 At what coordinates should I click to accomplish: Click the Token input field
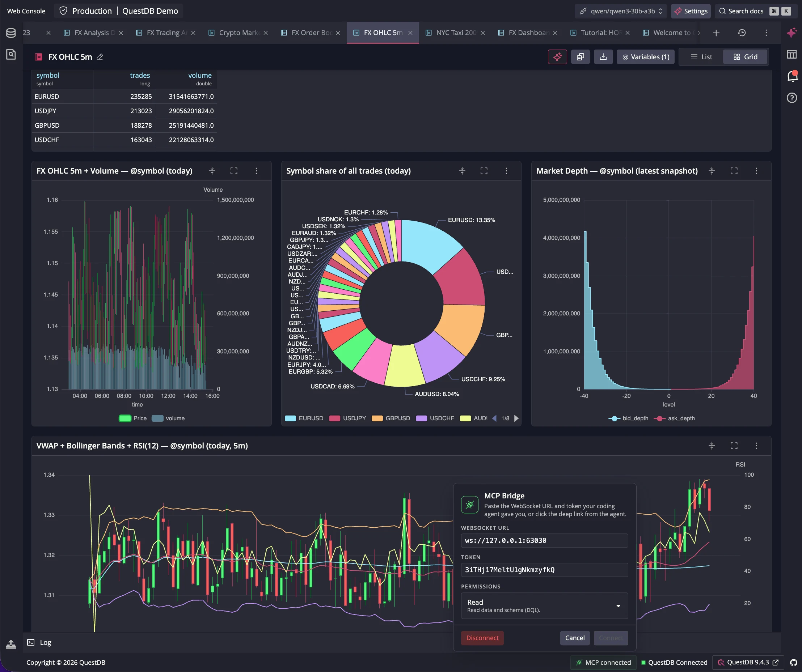pyautogui.click(x=544, y=570)
